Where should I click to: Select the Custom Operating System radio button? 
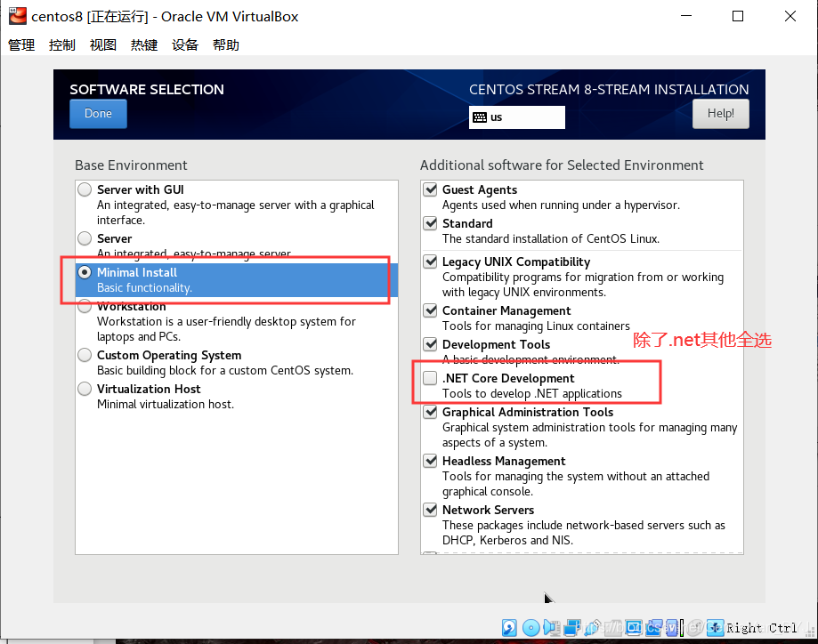(85, 355)
